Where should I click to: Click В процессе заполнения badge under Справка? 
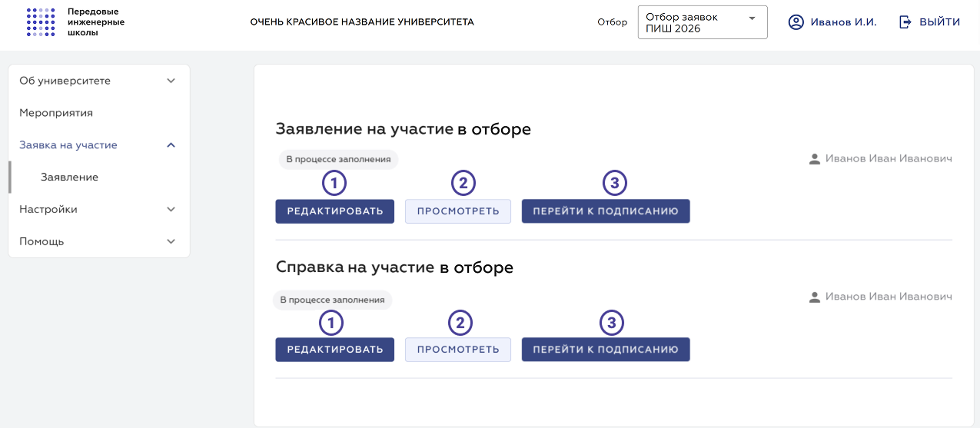coord(332,300)
